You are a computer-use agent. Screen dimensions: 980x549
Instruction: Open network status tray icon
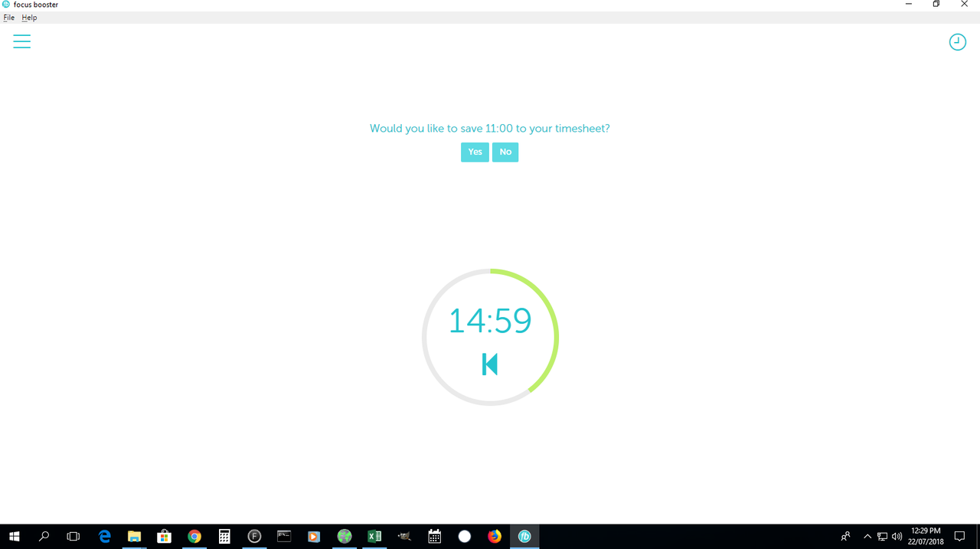(883, 537)
